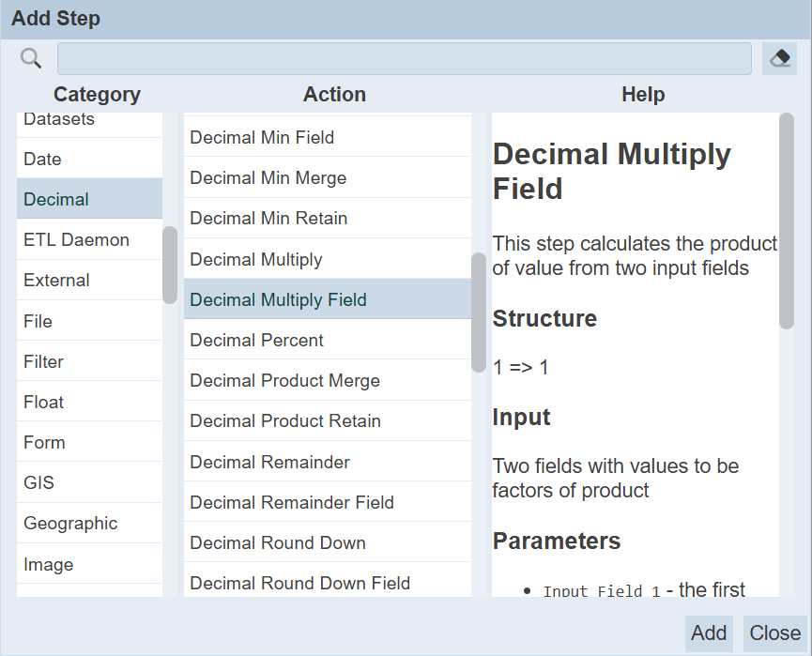Screen dimensions: 812x656
Task: Select Decimal Product Merge action
Action: point(328,380)
